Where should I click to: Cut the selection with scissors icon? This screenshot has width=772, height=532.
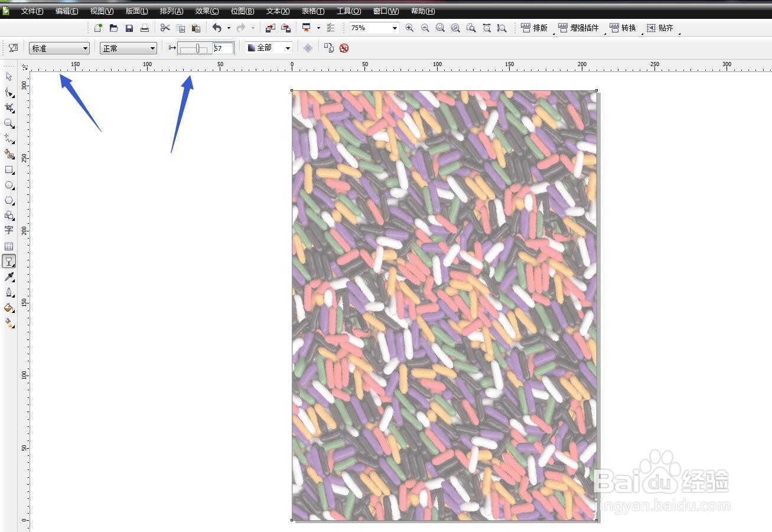[165, 28]
